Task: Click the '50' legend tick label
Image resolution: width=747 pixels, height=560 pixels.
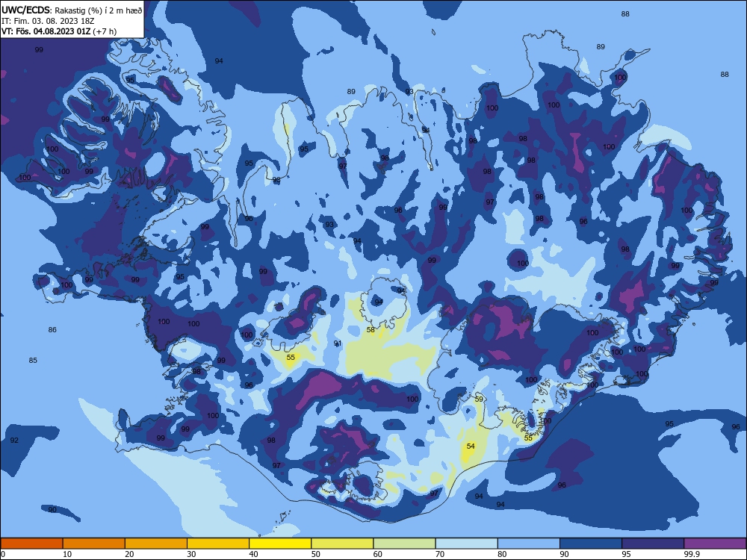Action: [x=316, y=554]
